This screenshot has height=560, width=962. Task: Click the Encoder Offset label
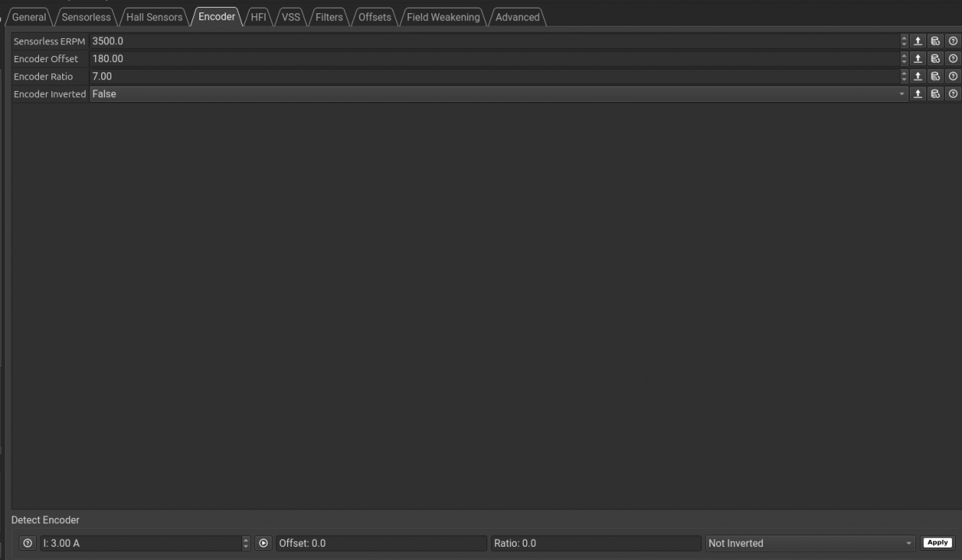point(46,59)
